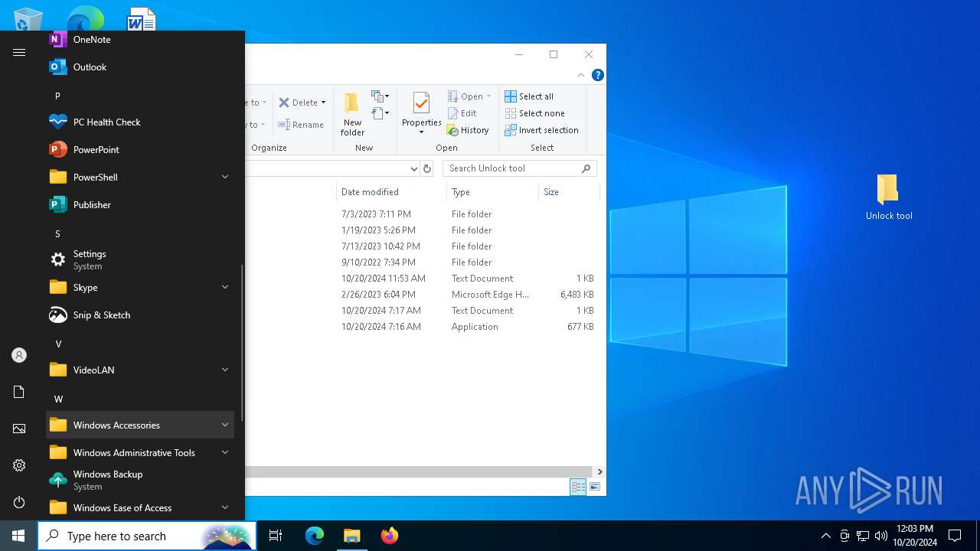Expand the VideoLAN folder
This screenshot has width=980, height=551.
140,370
